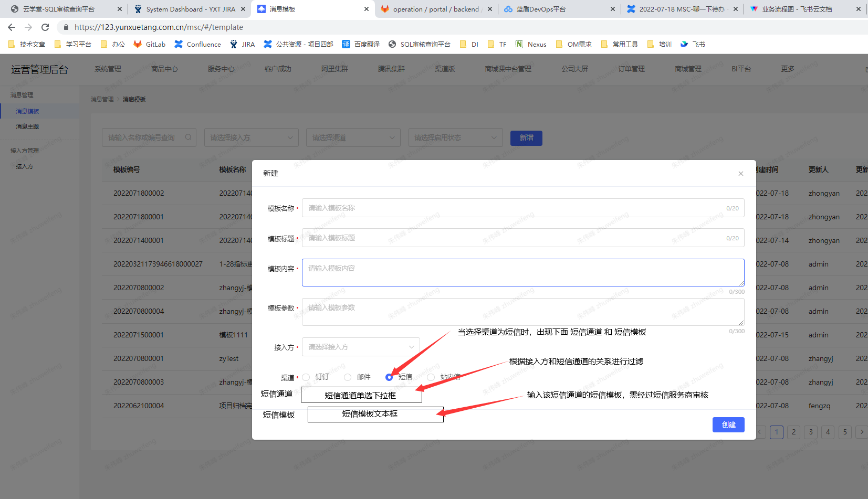Click the 新增 button
This screenshot has height=499, width=868.
(526, 138)
